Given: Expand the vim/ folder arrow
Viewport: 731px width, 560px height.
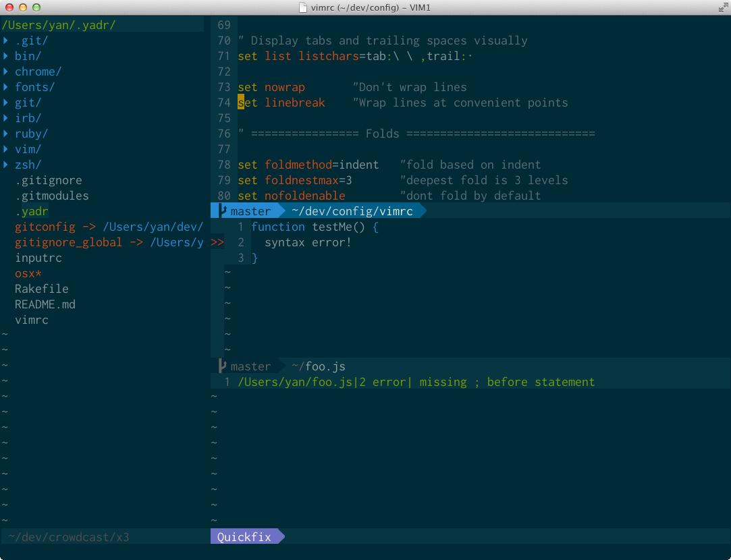Looking at the screenshot, I should [5, 149].
